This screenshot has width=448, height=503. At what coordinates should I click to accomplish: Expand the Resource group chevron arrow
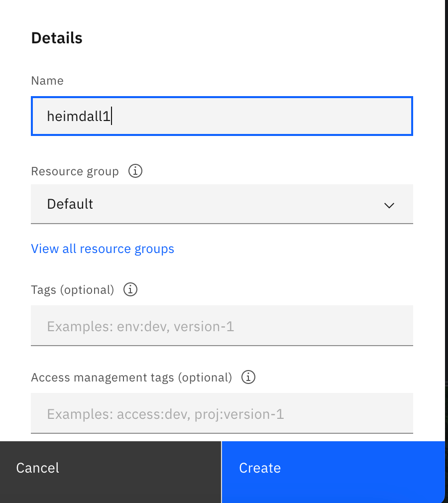click(x=389, y=205)
